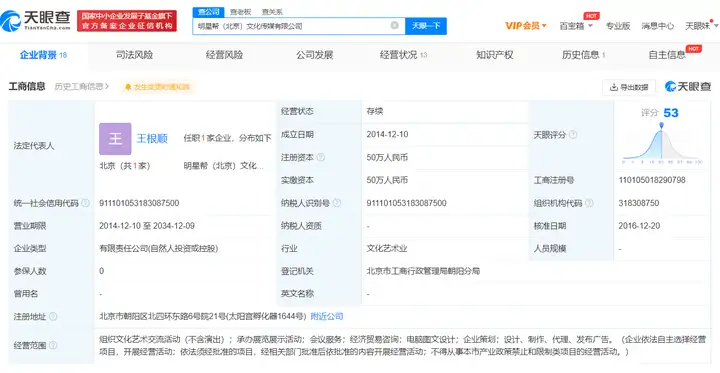Viewport: 720px width, 373px height.
Task: Switch to 历史信息 tab
Action: coord(583,55)
